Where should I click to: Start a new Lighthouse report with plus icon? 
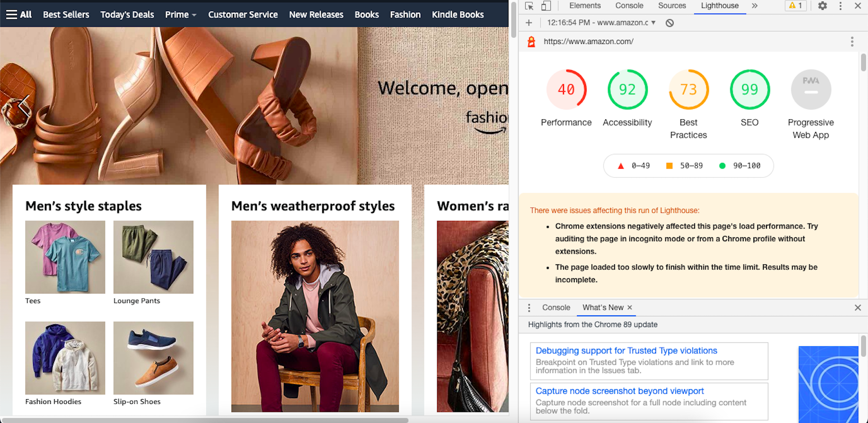click(x=529, y=22)
